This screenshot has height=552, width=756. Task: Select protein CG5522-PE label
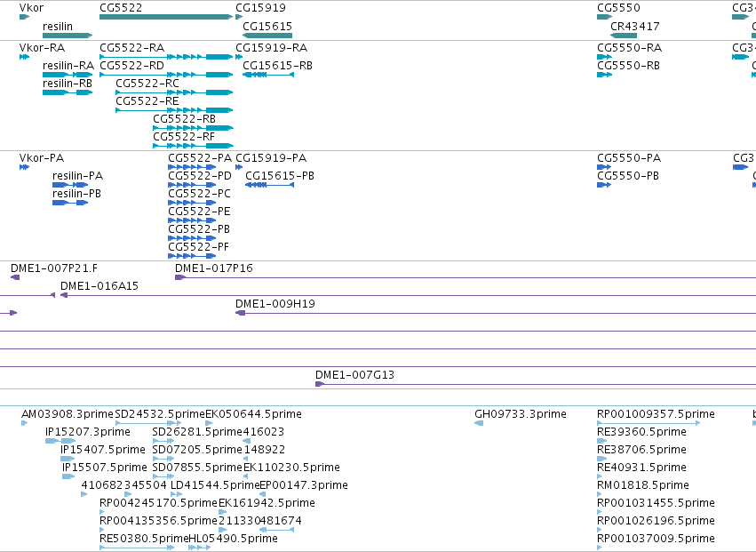199,212
